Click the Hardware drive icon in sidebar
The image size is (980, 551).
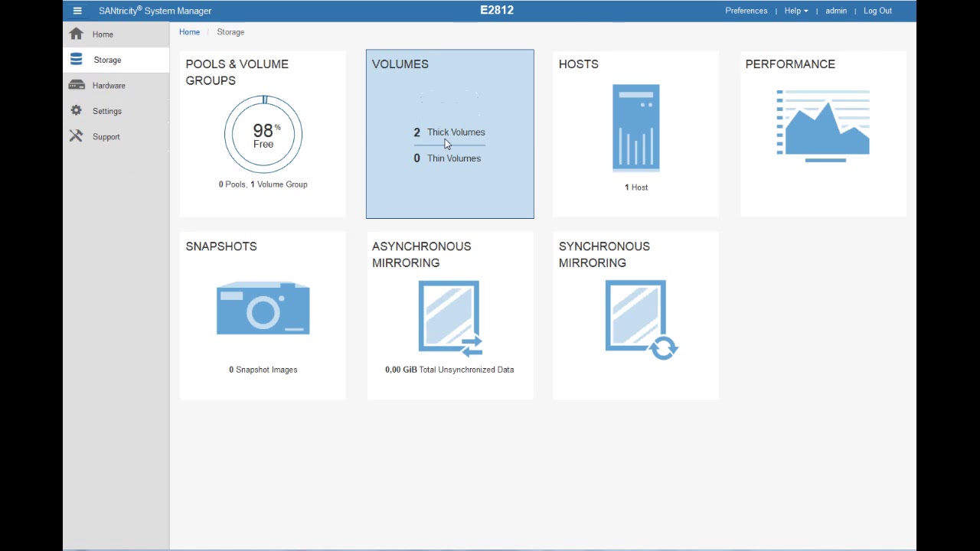76,85
